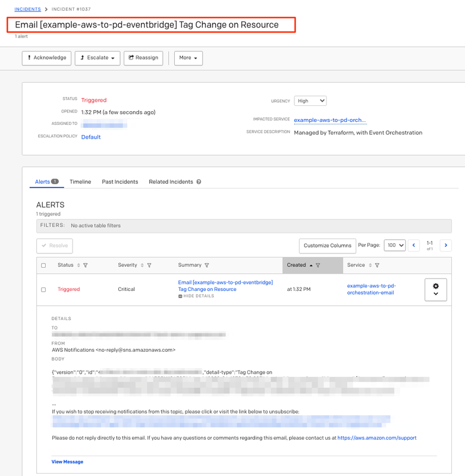Open the Customize Columns dialog

click(x=327, y=246)
